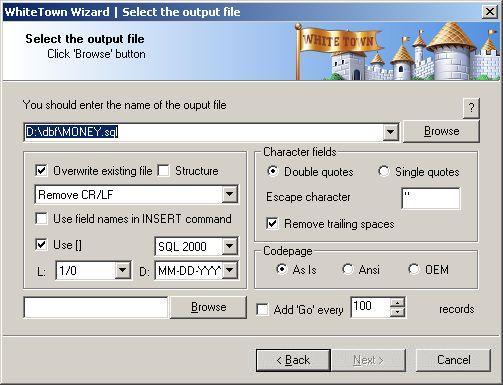Image resolution: width=503 pixels, height=385 pixels.
Task: Click the Escape character input box
Action: coord(431,198)
